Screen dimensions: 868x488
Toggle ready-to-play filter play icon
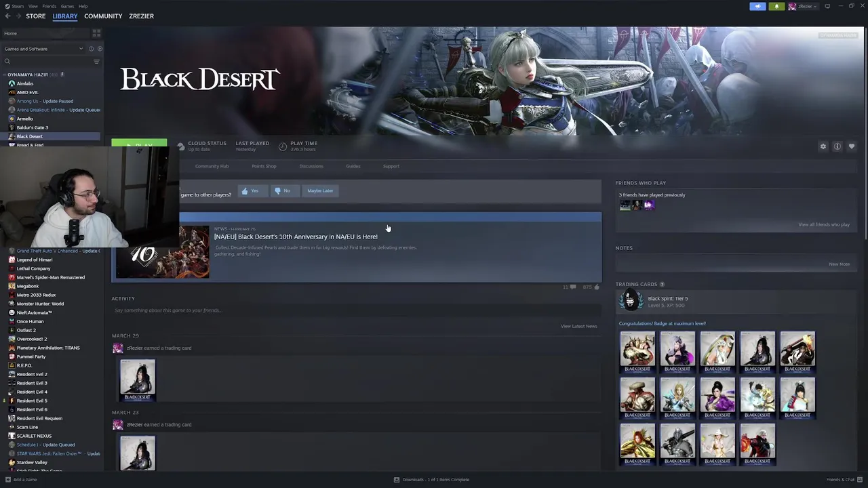(100, 49)
